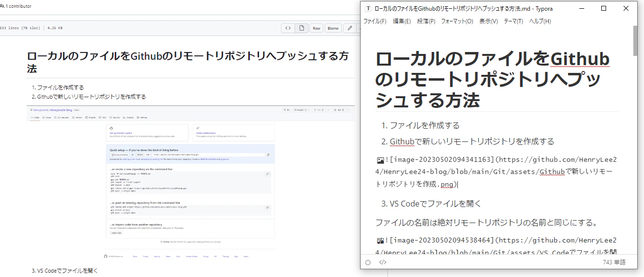This screenshot has width=644, height=277.
Task: Click the '1 contributor' text on GitHub
Action: click(18, 6)
